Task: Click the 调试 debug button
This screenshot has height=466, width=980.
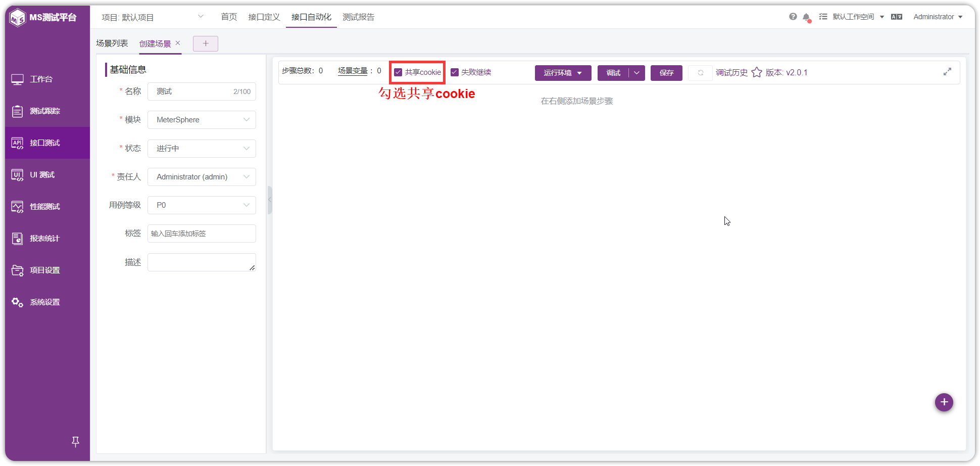Action: (613, 73)
